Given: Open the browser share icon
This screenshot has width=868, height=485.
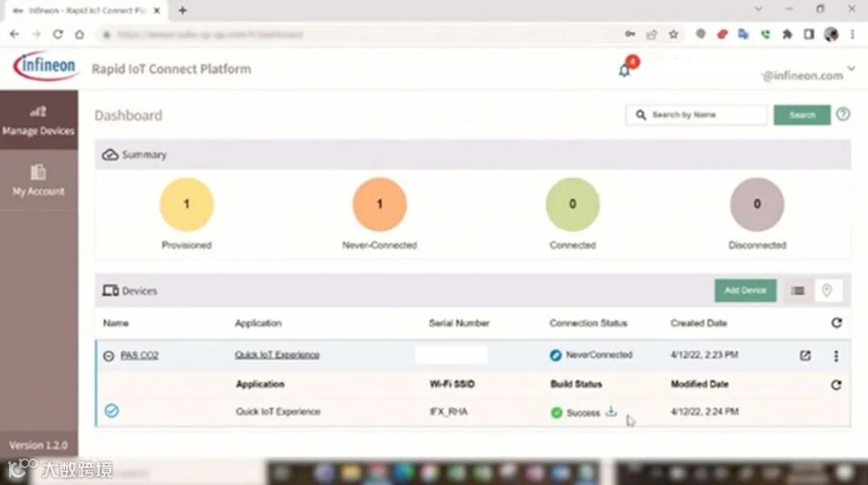Looking at the screenshot, I should point(652,35).
